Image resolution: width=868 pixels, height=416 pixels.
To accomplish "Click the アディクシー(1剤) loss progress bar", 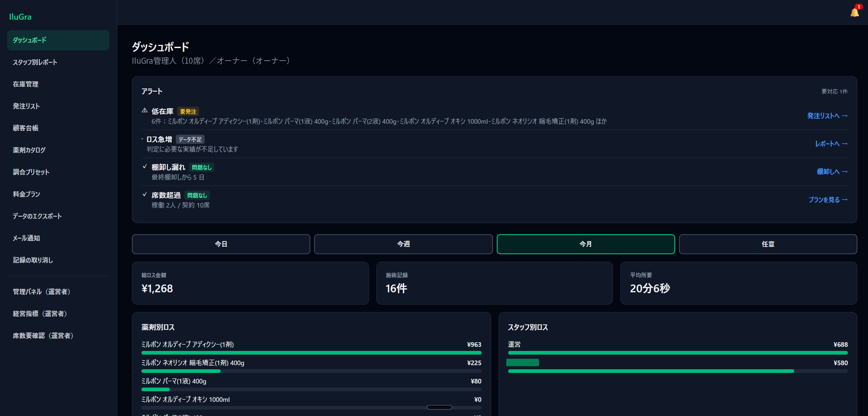I will [x=311, y=353].
